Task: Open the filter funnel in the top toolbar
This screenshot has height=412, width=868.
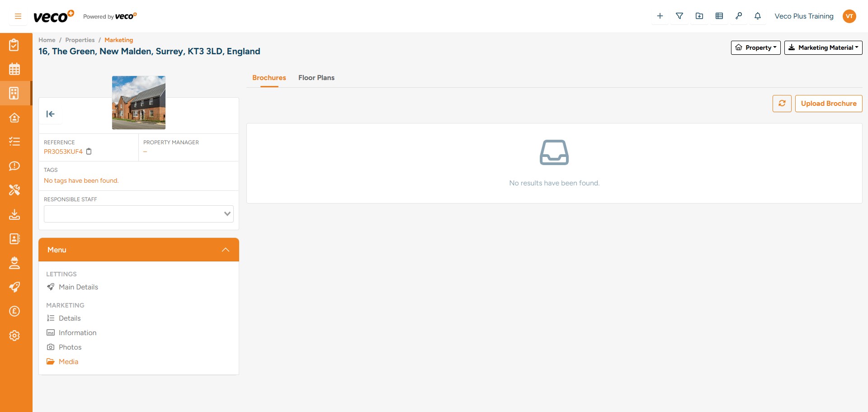Action: 679,16
